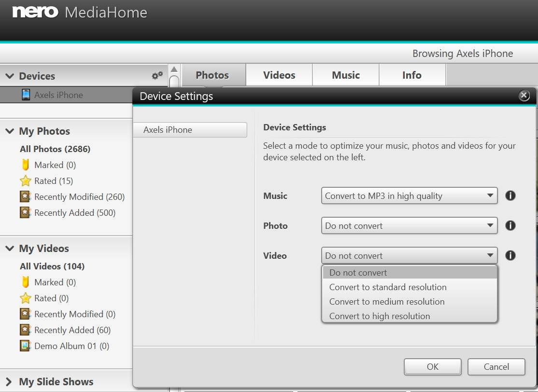Click star icon beside Rated (0)
The image size is (538, 392).
click(26, 298)
